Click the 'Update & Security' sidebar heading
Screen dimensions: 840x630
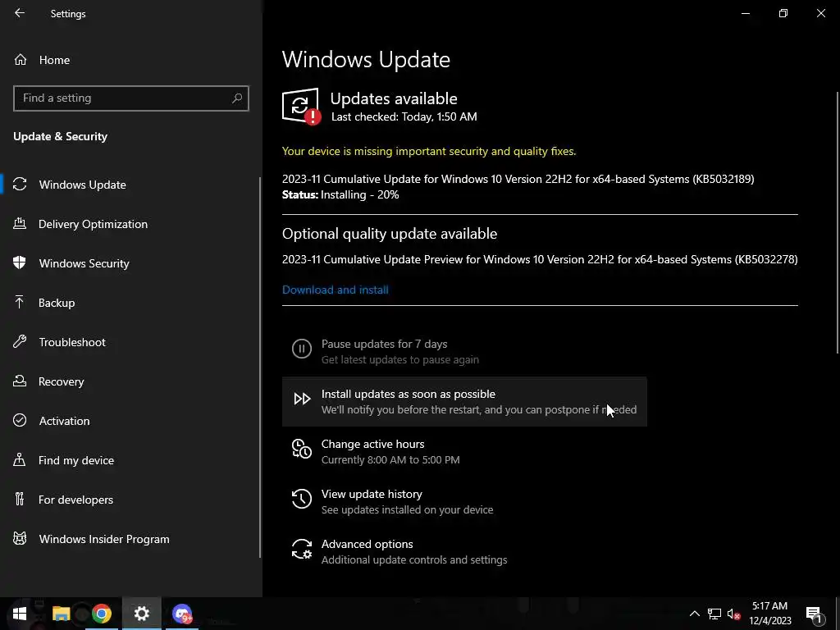[60, 137]
